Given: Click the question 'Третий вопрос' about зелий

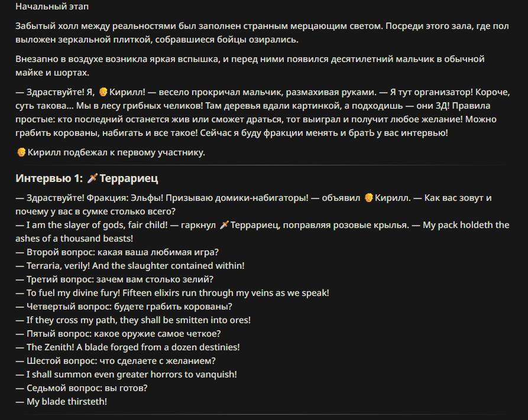Looking at the screenshot, I should (115, 279).
